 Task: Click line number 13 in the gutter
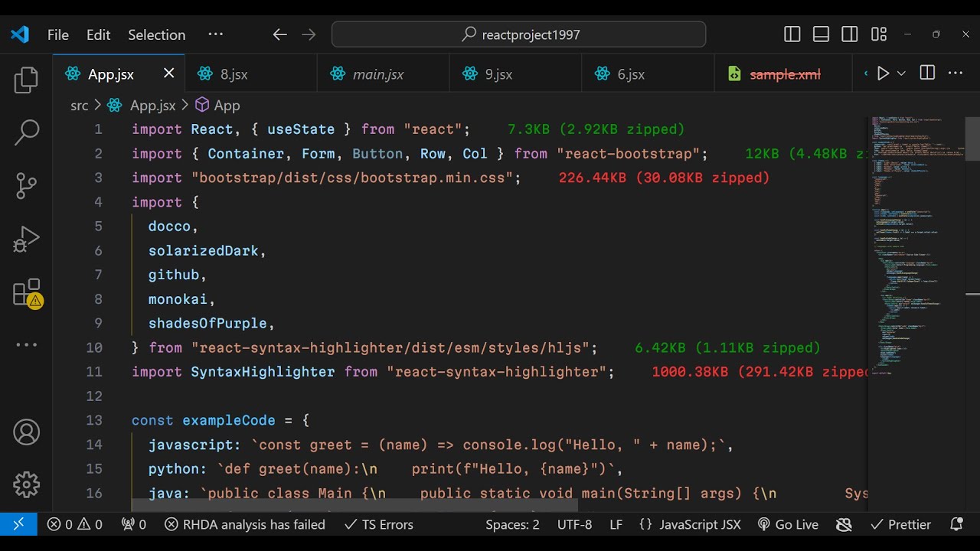pos(94,420)
